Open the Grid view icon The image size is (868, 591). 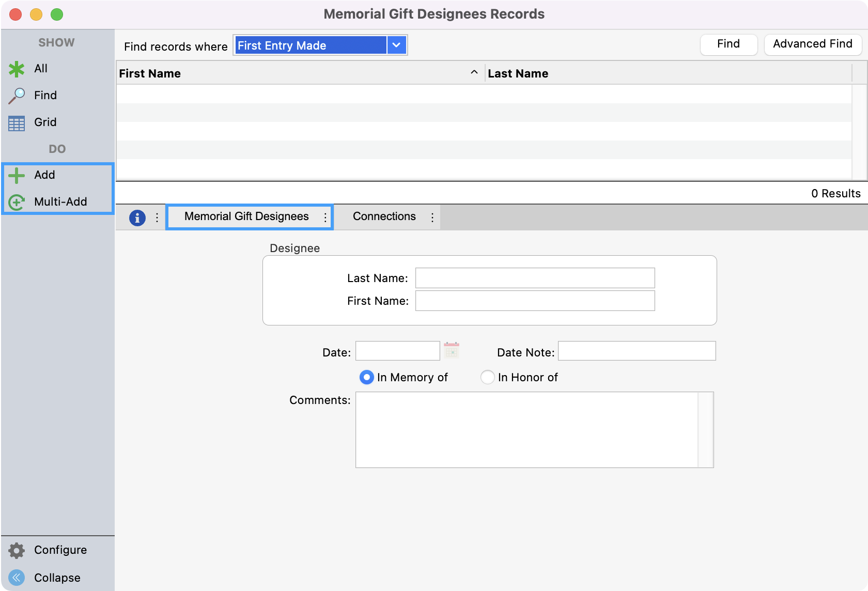[17, 123]
